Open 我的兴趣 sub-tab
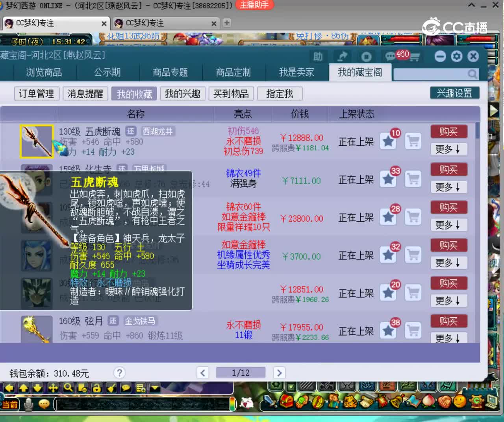The image size is (504, 422). [183, 94]
